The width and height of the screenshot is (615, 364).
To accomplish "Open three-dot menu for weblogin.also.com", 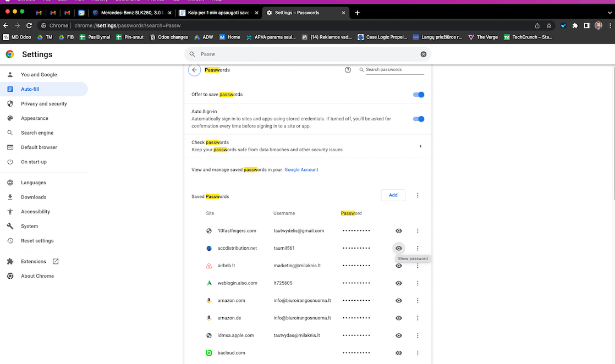I will (418, 283).
